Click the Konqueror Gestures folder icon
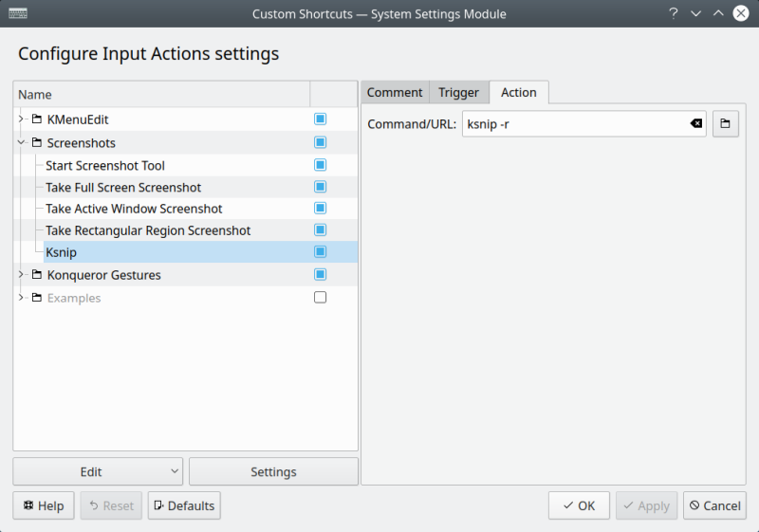759x532 pixels. (x=37, y=275)
